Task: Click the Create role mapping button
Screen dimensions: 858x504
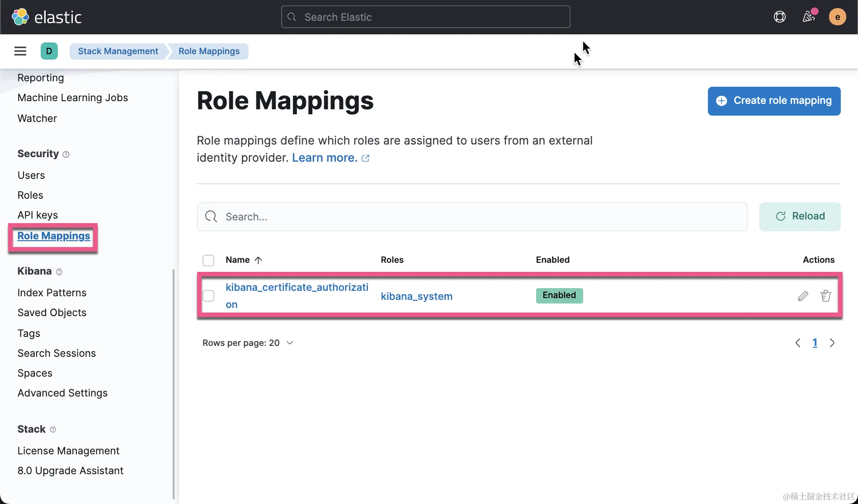Action: [774, 101]
